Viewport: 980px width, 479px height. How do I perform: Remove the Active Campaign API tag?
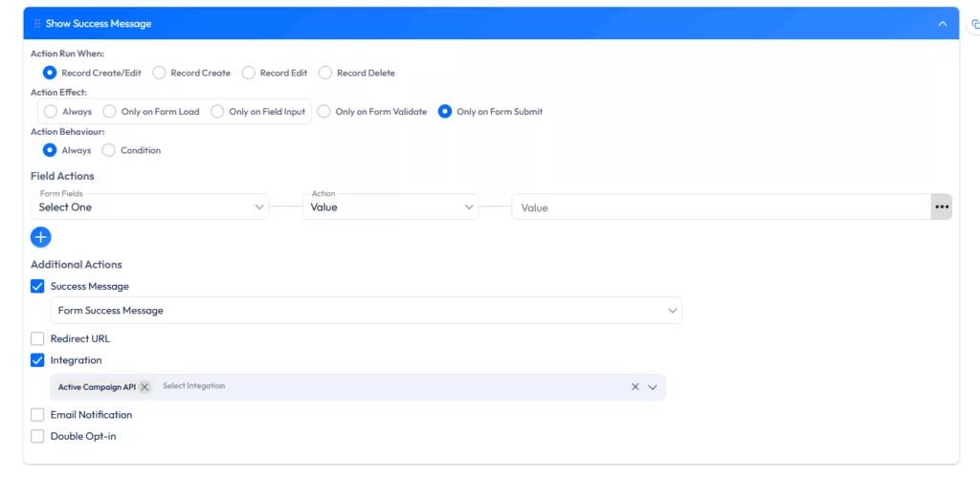(145, 387)
